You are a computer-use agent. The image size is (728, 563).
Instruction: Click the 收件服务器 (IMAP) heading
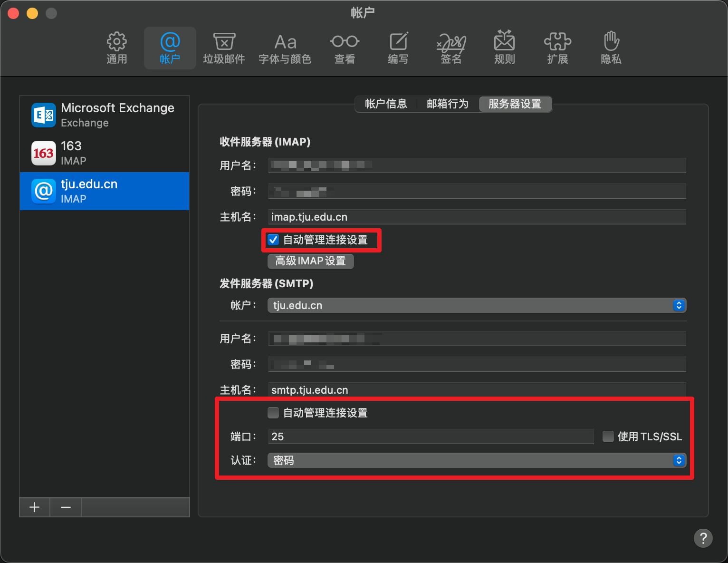coord(265,142)
